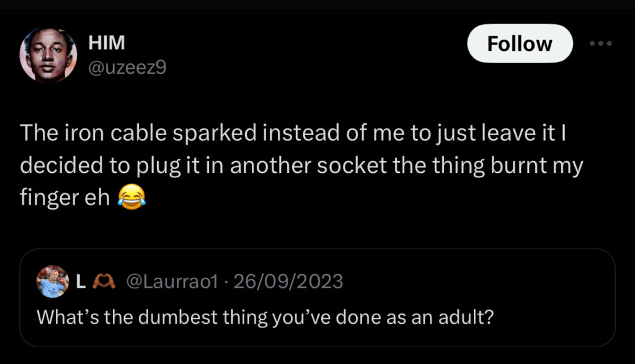
Task: Click the laughing-crying emoji in the tweet
Action: point(131,198)
